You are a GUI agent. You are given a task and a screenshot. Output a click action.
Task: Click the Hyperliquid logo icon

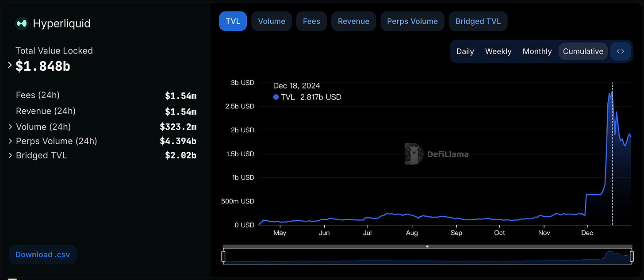(22, 23)
